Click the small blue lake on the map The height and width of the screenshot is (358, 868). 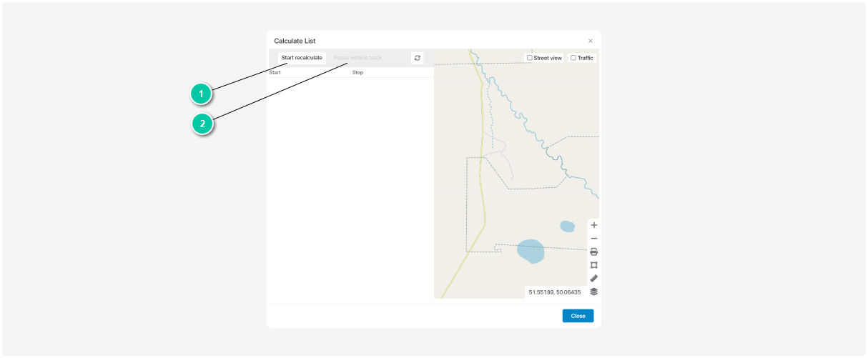[x=567, y=227]
